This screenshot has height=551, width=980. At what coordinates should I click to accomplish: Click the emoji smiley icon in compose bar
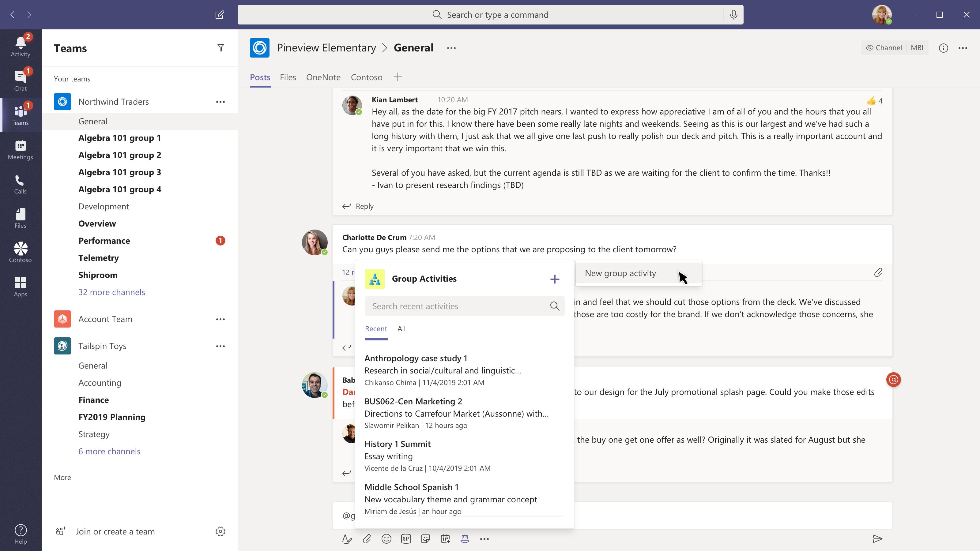[x=386, y=538]
